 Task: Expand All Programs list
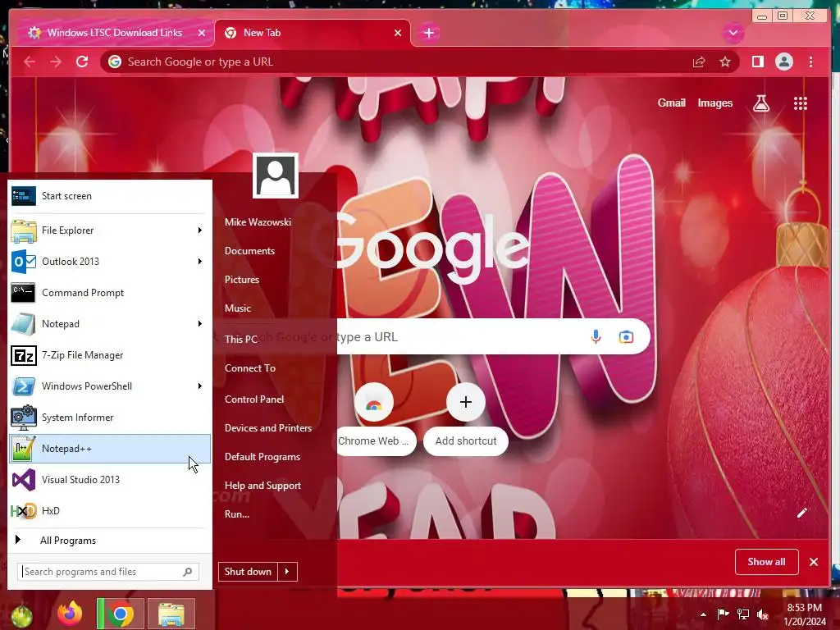point(110,540)
